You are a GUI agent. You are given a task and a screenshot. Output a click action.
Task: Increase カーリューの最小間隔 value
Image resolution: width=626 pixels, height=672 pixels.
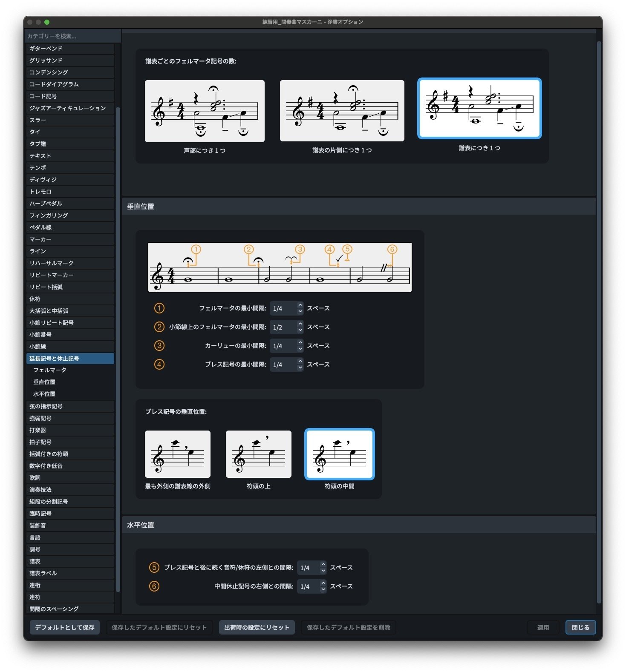coord(300,343)
